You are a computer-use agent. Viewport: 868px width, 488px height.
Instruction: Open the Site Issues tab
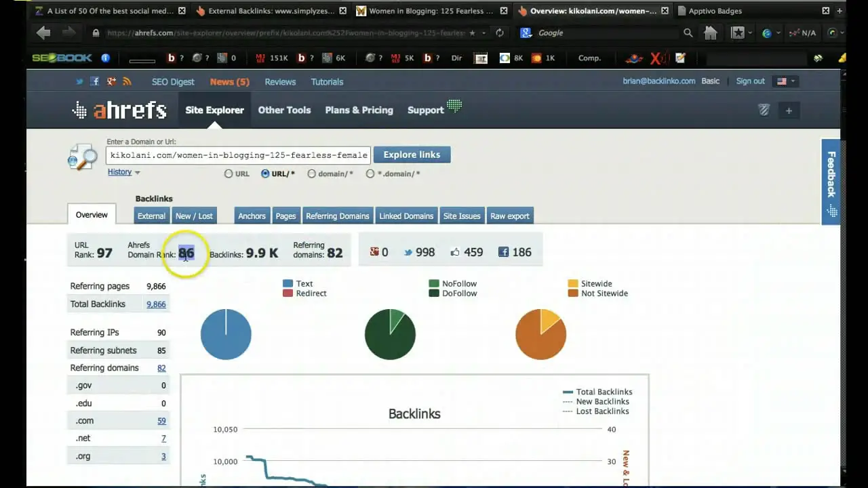[462, 216]
